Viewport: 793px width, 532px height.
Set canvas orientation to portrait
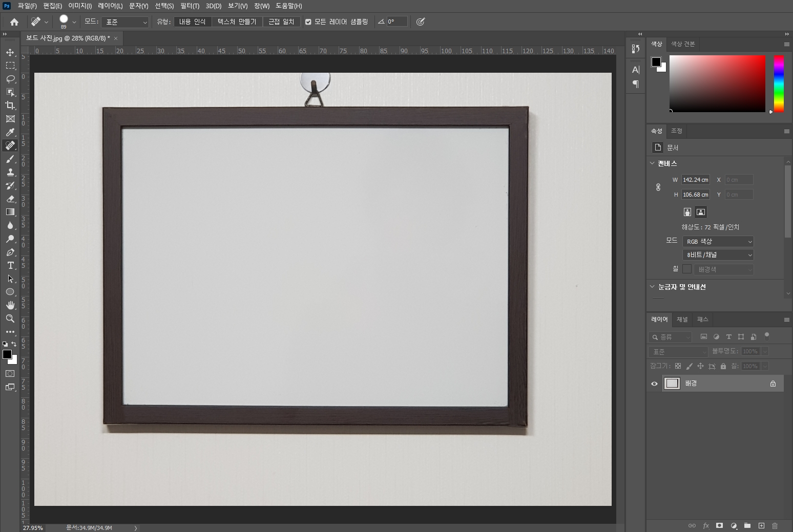tap(687, 212)
